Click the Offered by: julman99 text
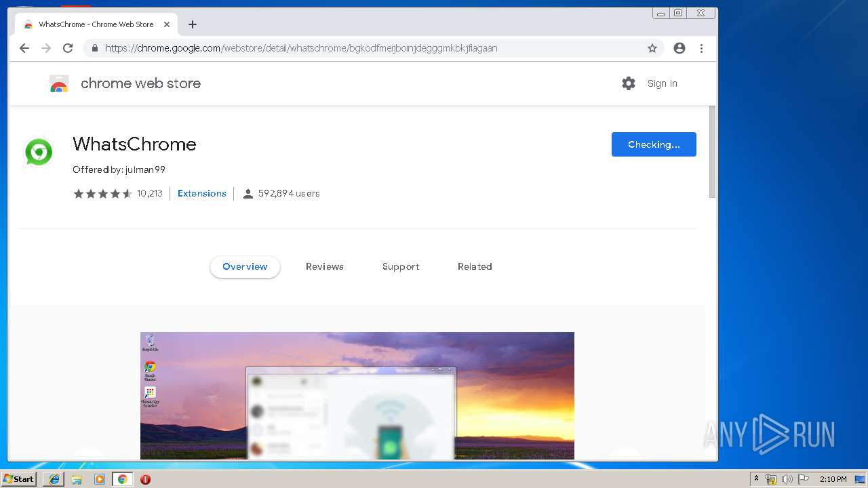The image size is (868, 488). click(119, 170)
